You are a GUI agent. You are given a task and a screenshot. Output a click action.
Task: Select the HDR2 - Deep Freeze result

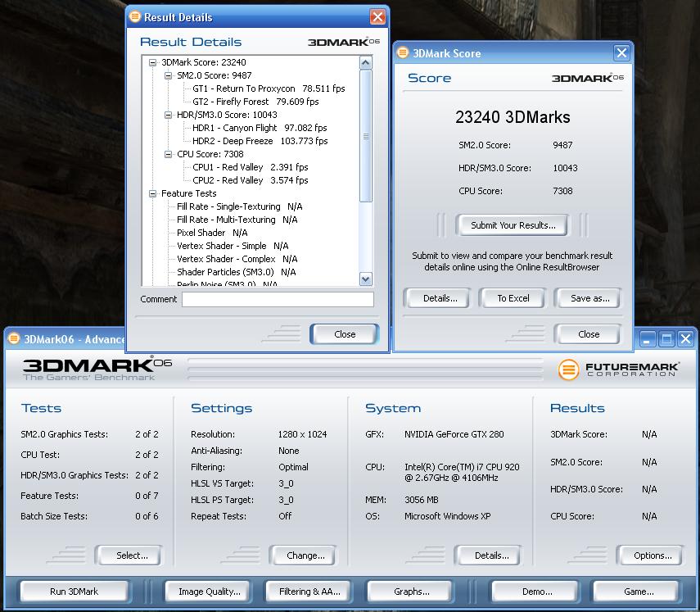260,141
